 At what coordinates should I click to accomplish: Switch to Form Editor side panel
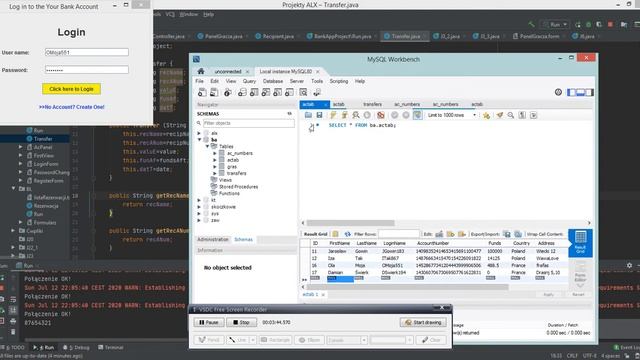pos(580,274)
